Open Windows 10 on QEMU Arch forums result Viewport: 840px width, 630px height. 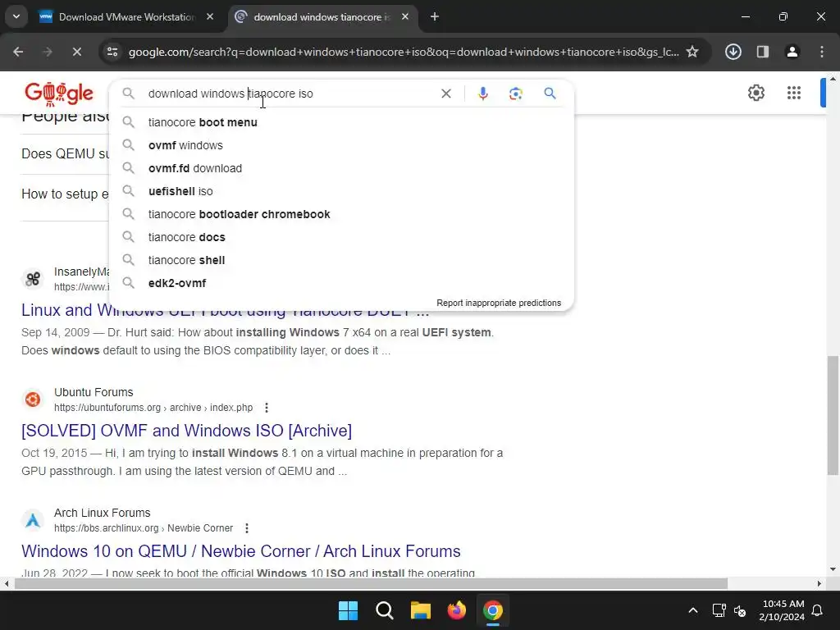point(241,551)
